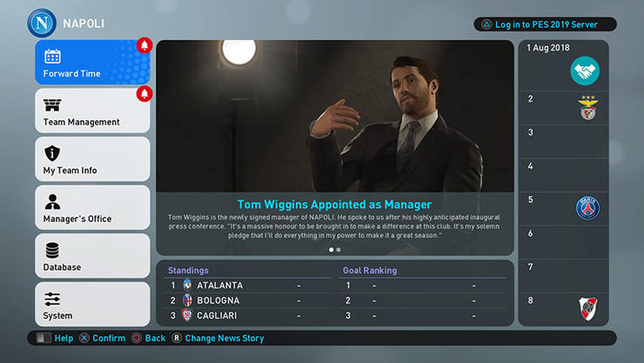This screenshot has width=644, height=363.
Task: Click the notification bell on Forward Time
Action: tap(144, 45)
